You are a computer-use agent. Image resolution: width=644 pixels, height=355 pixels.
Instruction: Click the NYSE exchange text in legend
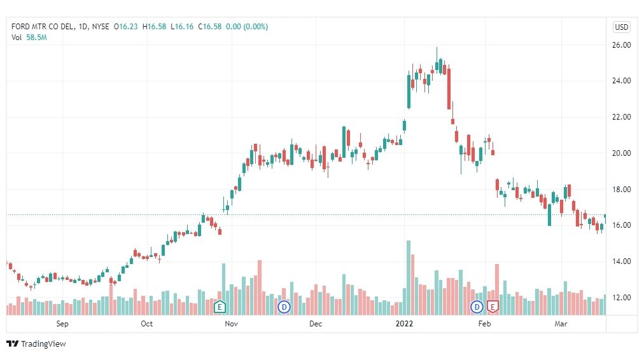(x=101, y=27)
